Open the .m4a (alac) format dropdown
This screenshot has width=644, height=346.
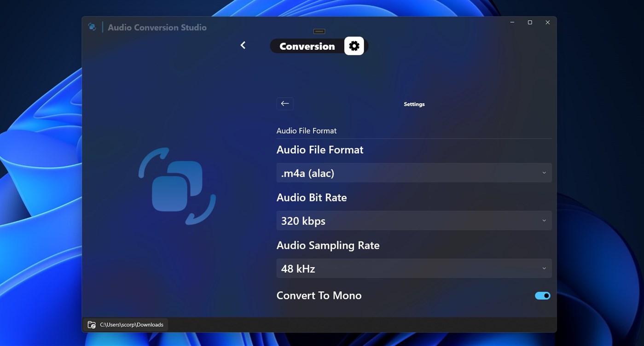(413, 172)
